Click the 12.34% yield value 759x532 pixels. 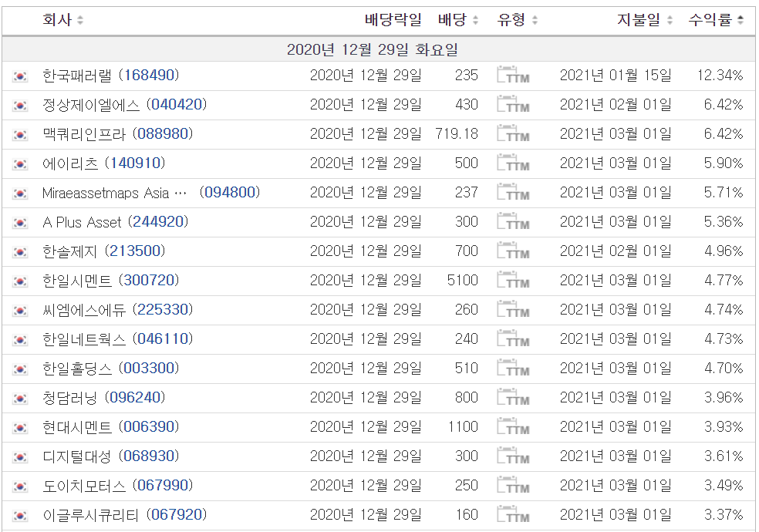tap(720, 75)
